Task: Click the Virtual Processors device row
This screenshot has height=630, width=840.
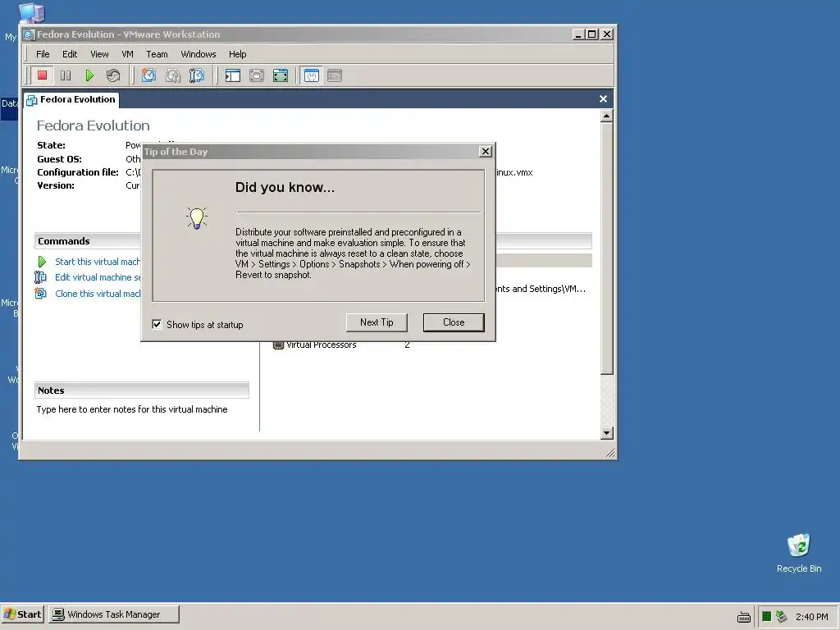Action: [x=343, y=345]
